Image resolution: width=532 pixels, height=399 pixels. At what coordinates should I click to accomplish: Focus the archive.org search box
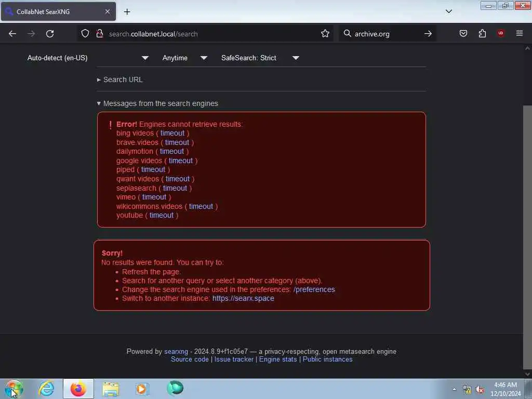[x=387, y=34]
